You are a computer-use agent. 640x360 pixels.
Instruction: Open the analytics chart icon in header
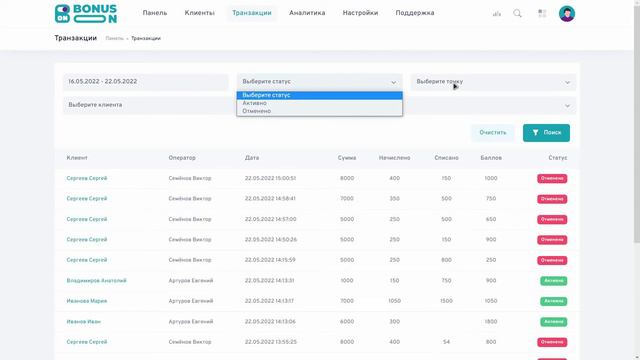click(x=497, y=14)
